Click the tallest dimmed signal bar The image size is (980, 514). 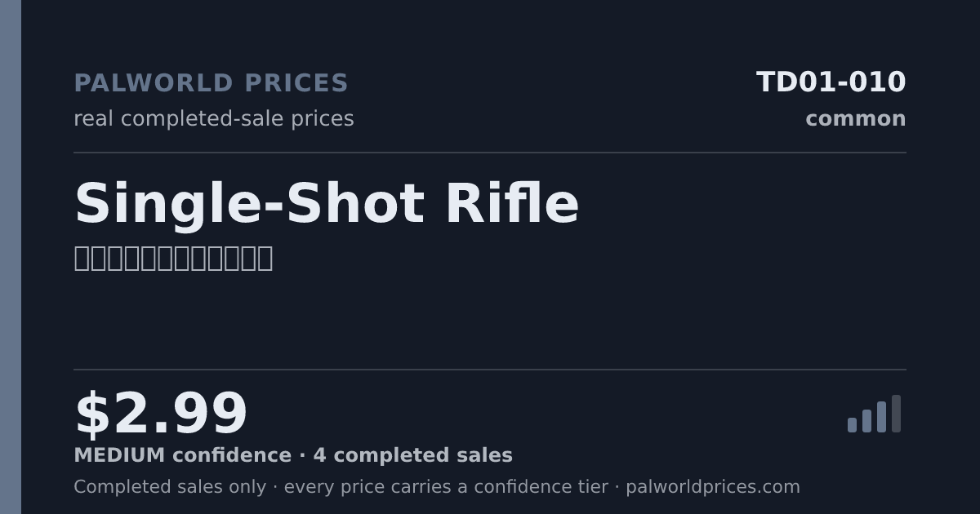(896, 414)
